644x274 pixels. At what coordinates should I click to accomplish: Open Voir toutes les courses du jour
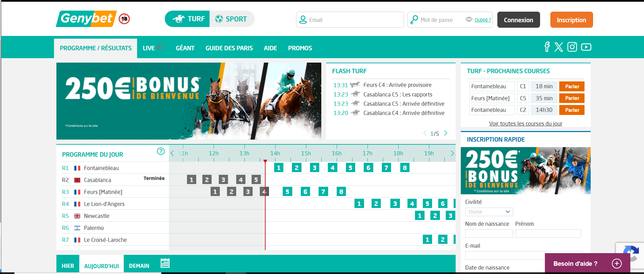coord(525,123)
